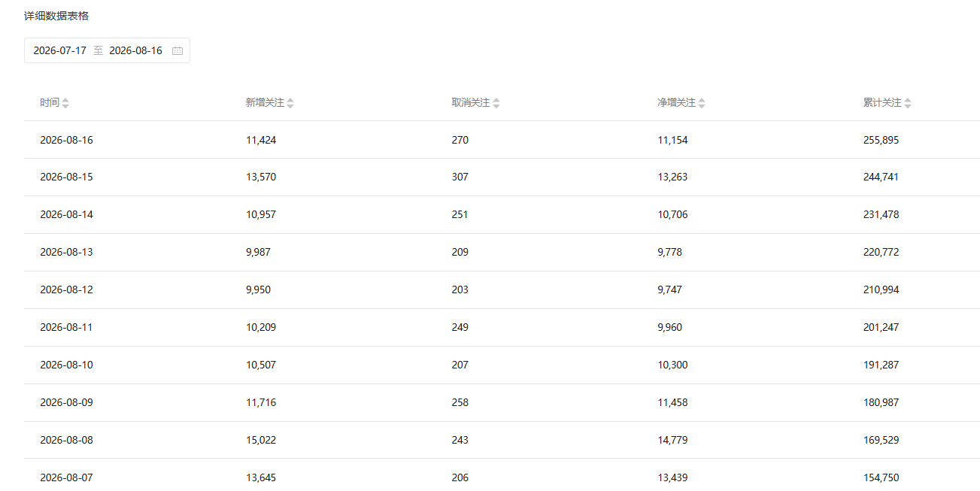
Task: Select the 2026-08-16 table row date
Action: coord(67,140)
